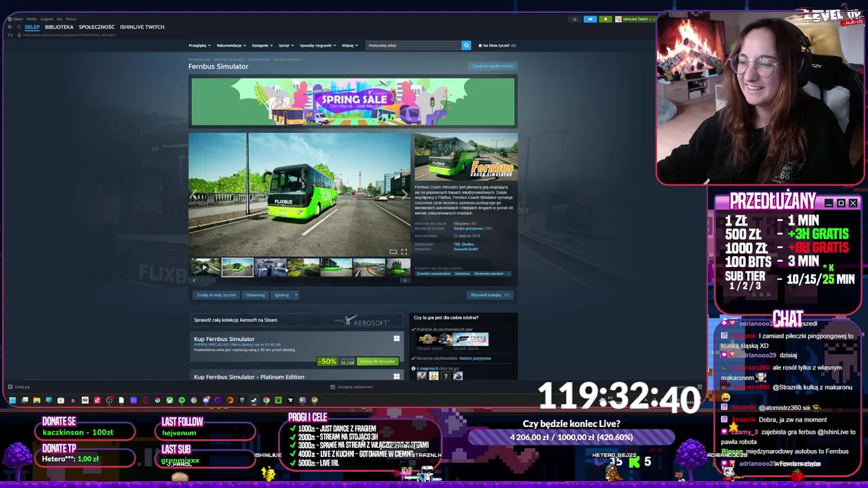The width and height of the screenshot is (868, 488).
Task: Open the IshinLive Twitch account dropdown
Action: pyautogui.click(x=635, y=19)
